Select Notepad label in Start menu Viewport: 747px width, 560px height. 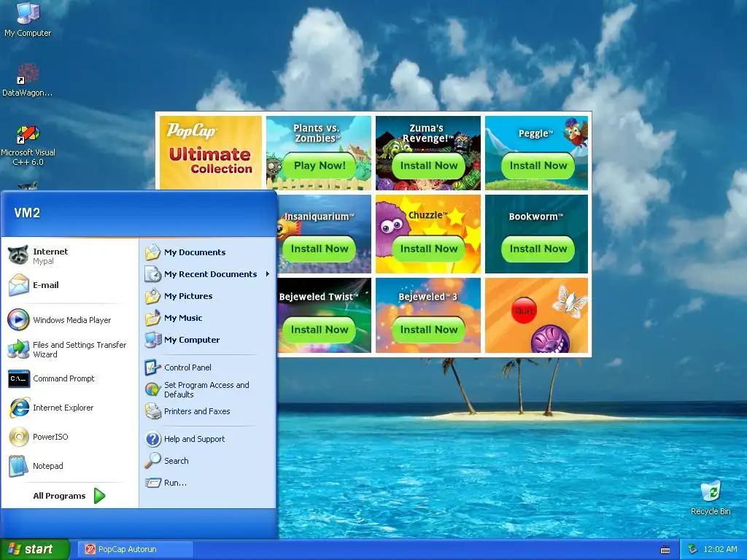pyautogui.click(x=47, y=466)
